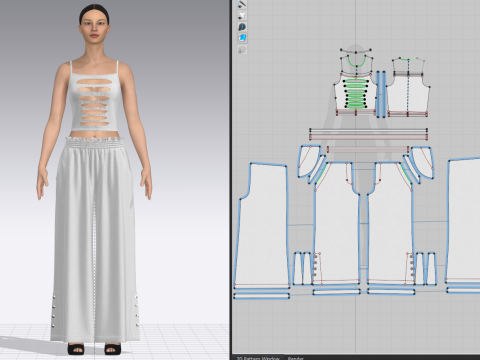Select the center-right pant panel with pocket
Viewport: 480px width, 360px height.
391,223
